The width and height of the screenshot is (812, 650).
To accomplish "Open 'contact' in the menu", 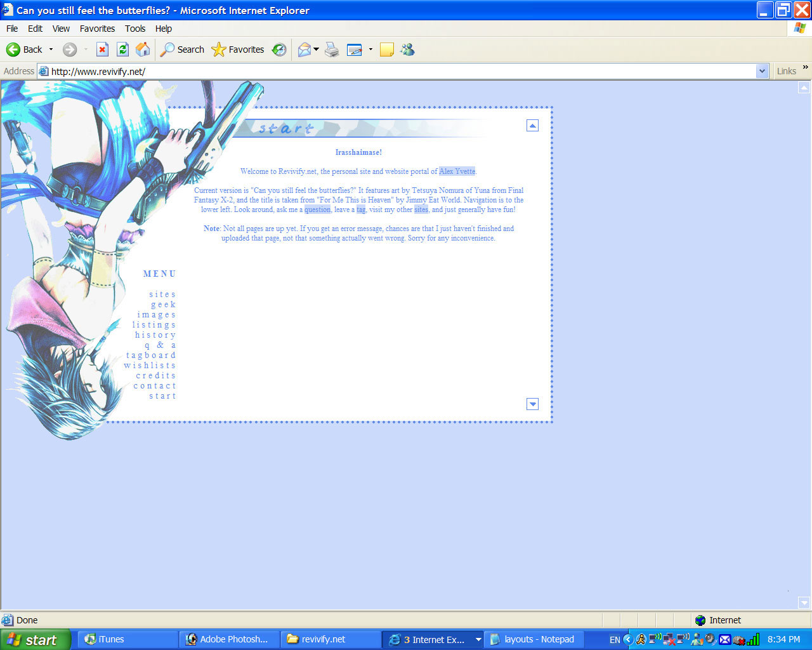I will [154, 386].
